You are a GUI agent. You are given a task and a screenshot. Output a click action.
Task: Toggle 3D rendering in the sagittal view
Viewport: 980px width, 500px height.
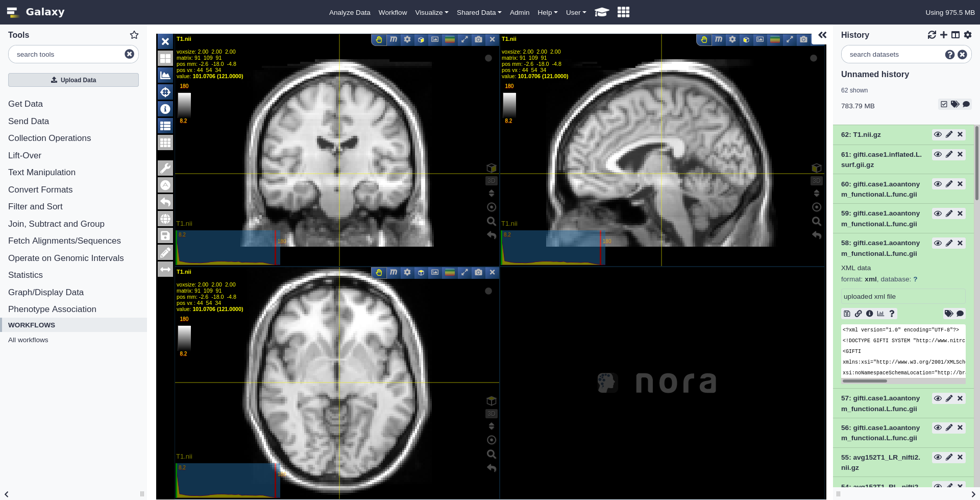click(x=816, y=180)
